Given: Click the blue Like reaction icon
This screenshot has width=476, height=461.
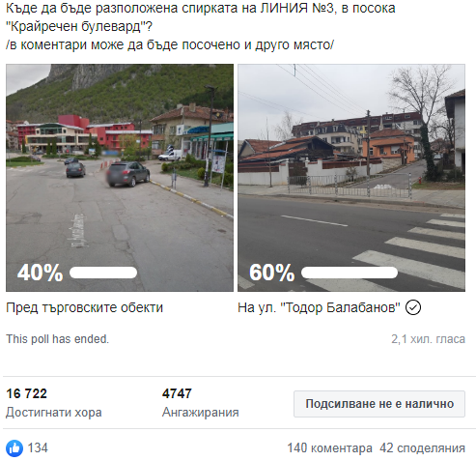Looking at the screenshot, I should pos(14,448).
